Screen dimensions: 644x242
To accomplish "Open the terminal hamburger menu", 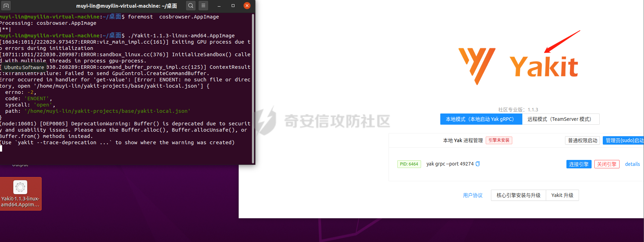I will [203, 6].
